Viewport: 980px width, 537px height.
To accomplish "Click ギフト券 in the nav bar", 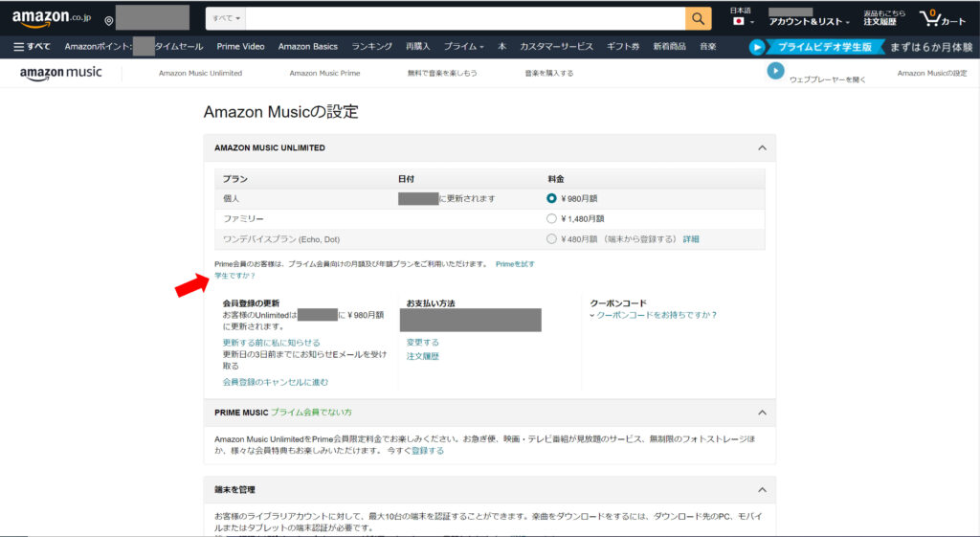I will click(623, 47).
